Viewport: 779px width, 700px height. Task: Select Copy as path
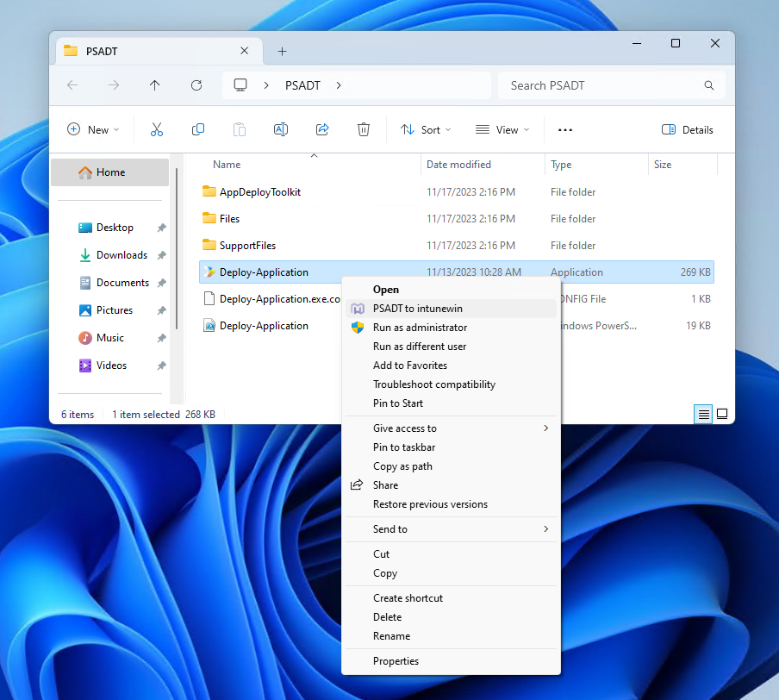[451, 466]
